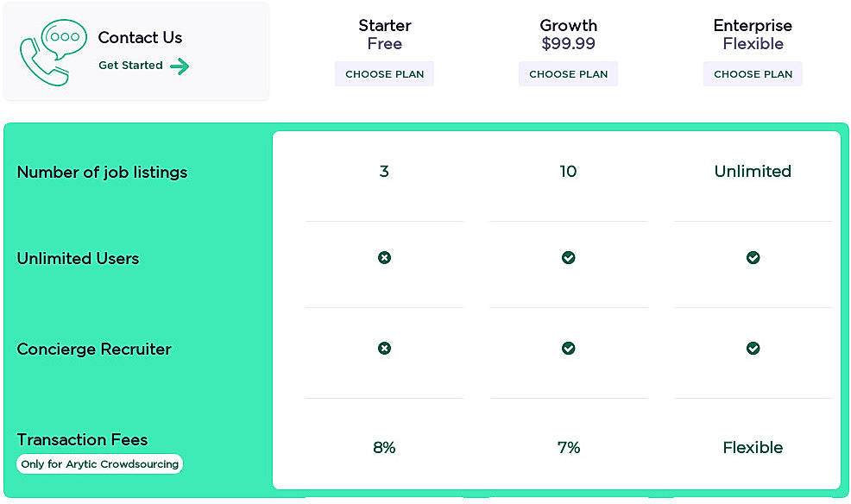Click the phone chat Contact Us icon
851x504 pixels.
[50, 50]
